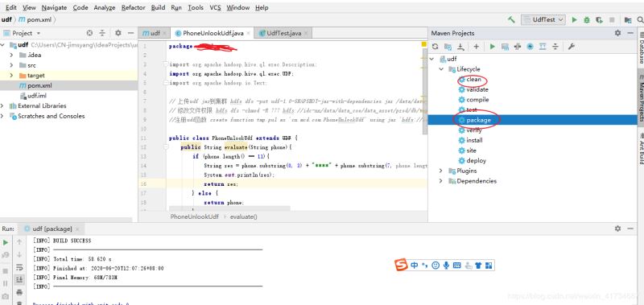The width and height of the screenshot is (644, 305).
Task: Click the Reimport All Maven Projects icon
Action: coord(435,47)
